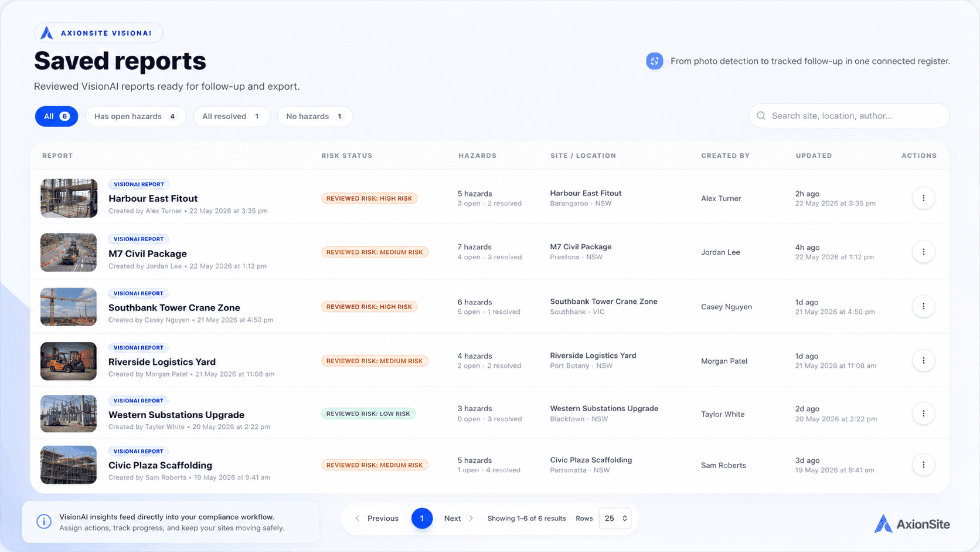Open Riverside Logistics Yard forklift thumbnail
Image resolution: width=980 pixels, height=552 pixels.
[x=69, y=361]
